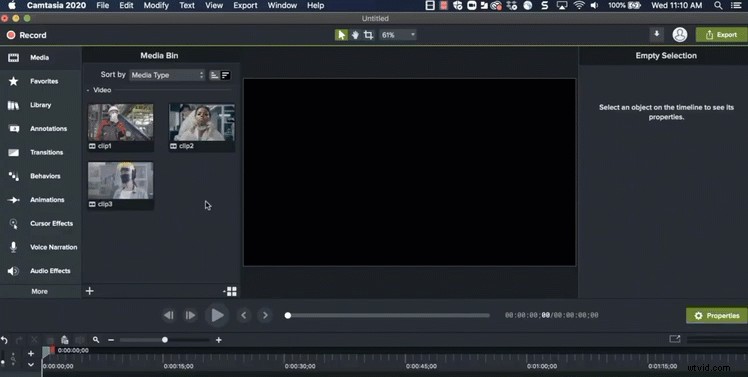The height and width of the screenshot is (377, 748).
Task: Toggle the Properties panel button
Action: (717, 315)
